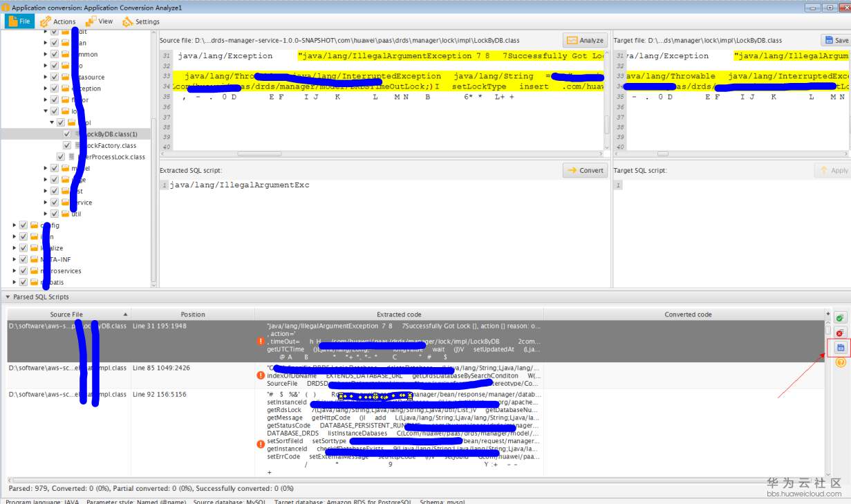Click the Apply button for target SQL

[x=832, y=170]
